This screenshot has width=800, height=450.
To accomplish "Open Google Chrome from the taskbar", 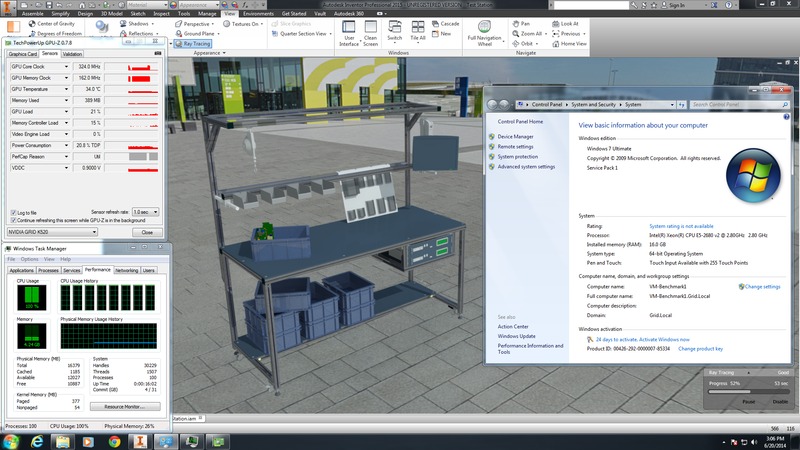I will (x=114, y=440).
